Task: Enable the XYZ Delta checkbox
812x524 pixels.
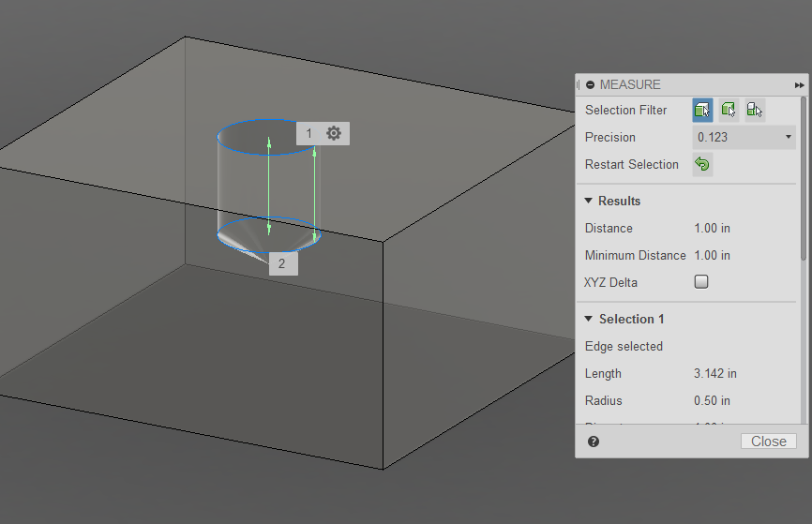Action: [701, 281]
